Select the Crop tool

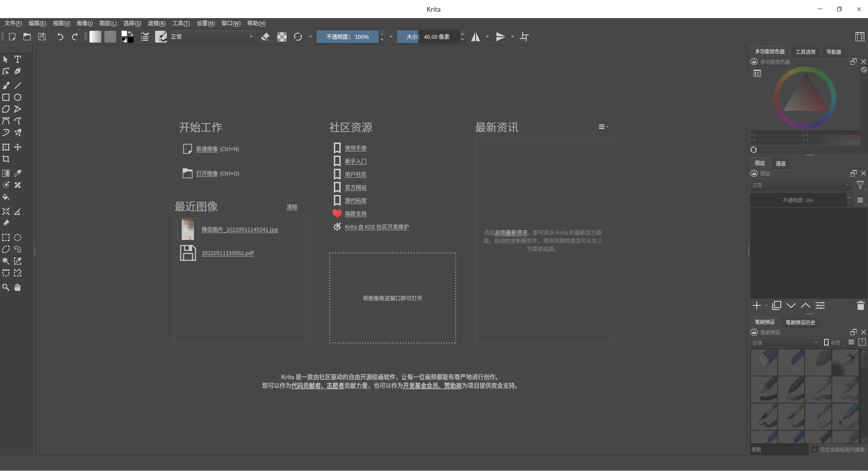click(6, 159)
